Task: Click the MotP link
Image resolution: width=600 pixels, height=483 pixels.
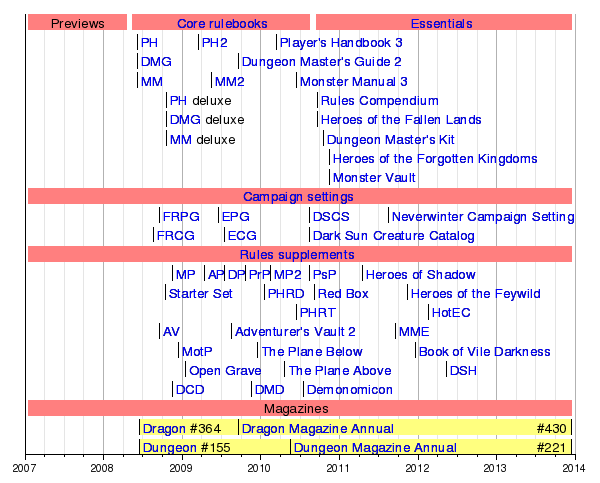Action: pos(197,351)
